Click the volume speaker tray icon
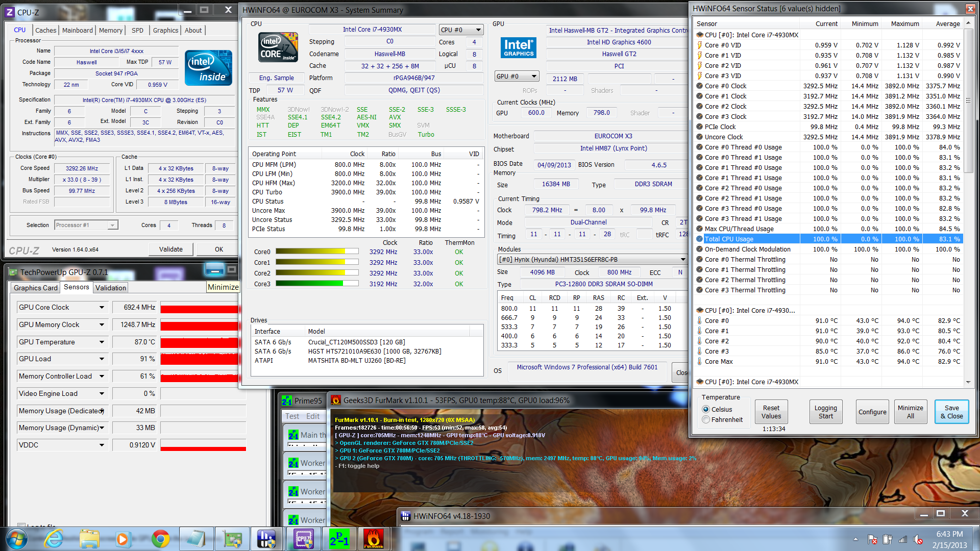 [918, 539]
